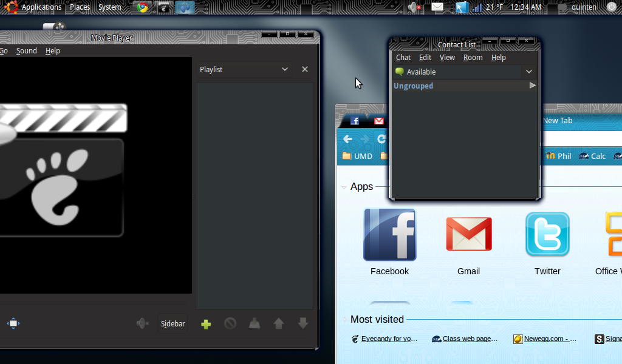
Task: Click the Chrome forward arrow button
Action: (364, 139)
